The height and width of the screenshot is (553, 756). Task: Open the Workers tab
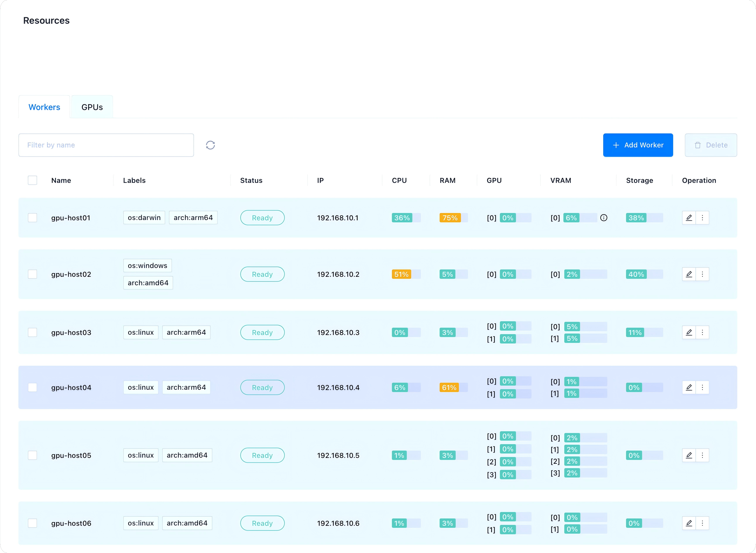tap(44, 107)
